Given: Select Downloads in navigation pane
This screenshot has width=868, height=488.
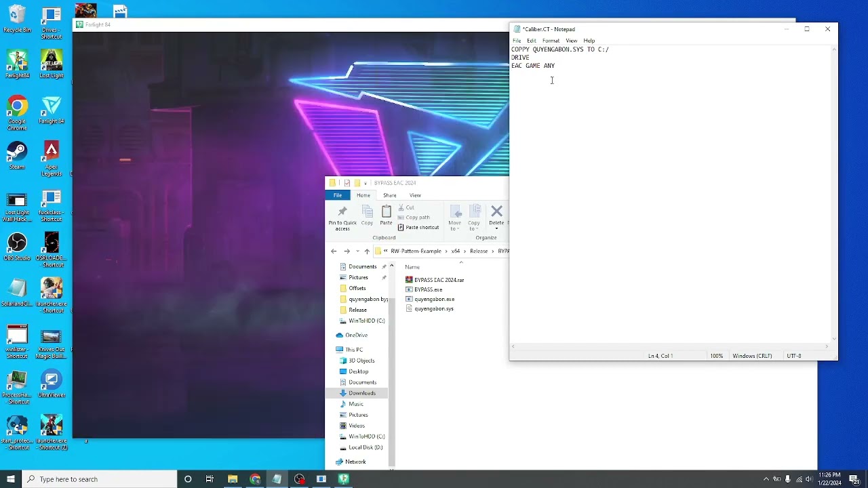Looking at the screenshot, I should pyautogui.click(x=361, y=393).
